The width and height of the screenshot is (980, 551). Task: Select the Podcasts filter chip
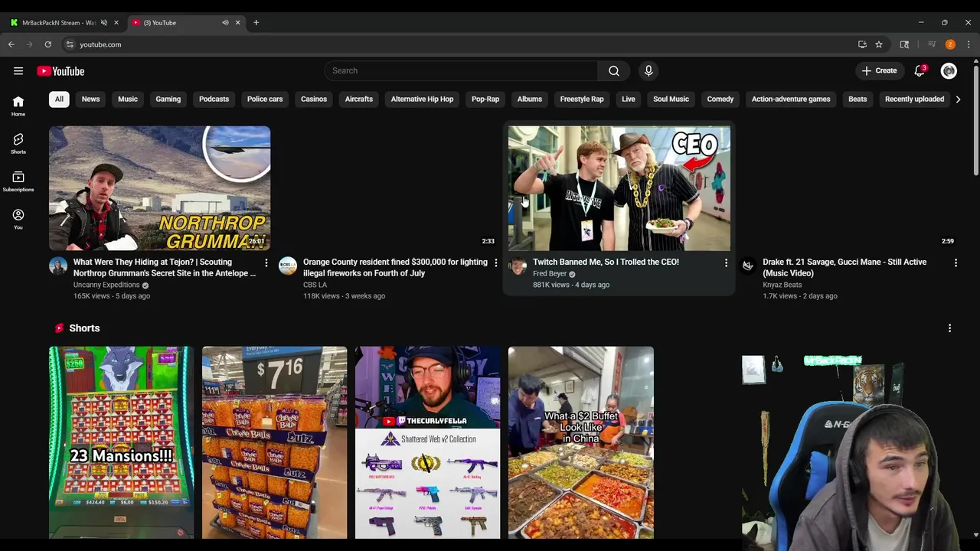point(214,99)
